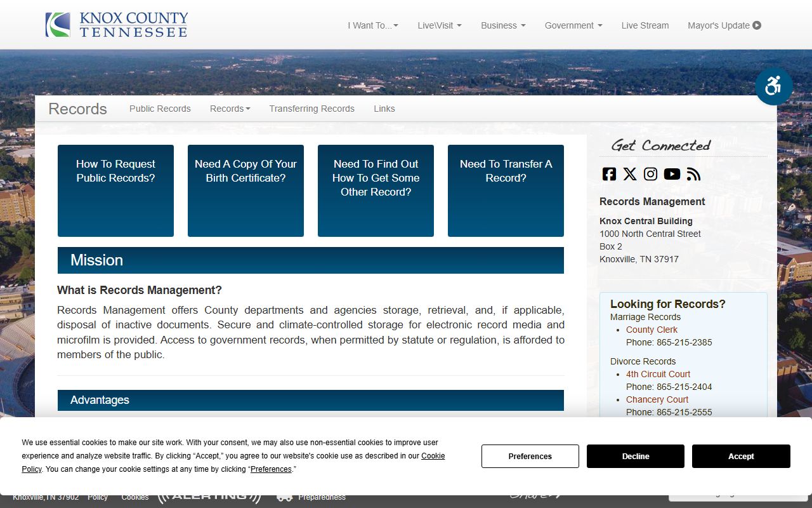Screen dimensions: 812x508
Task: Open the RSS feed icon
Action: (x=693, y=174)
